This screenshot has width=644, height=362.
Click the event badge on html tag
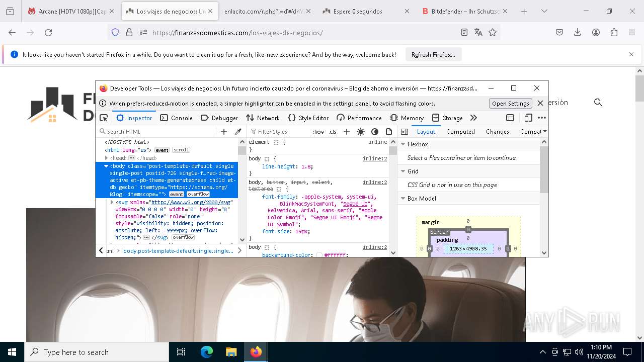pyautogui.click(x=162, y=150)
